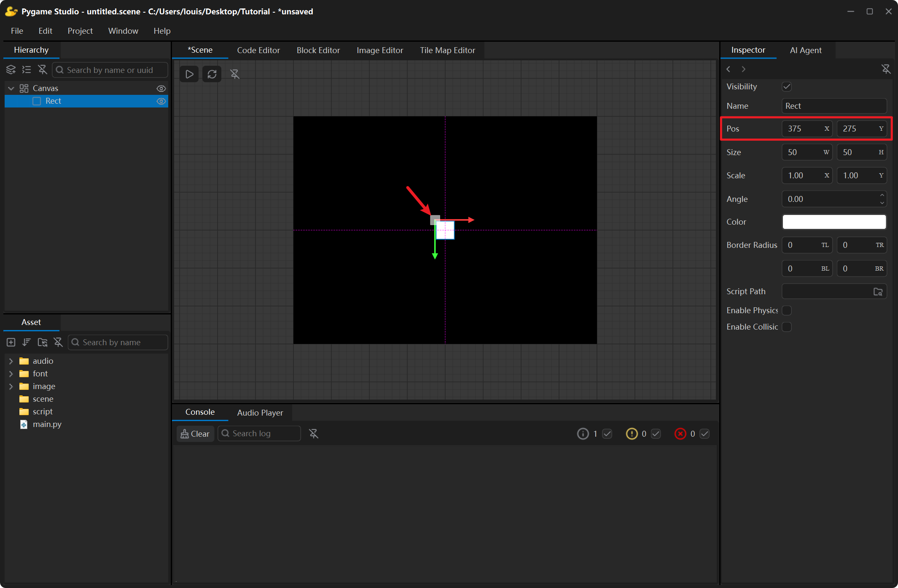This screenshot has width=898, height=588.
Task: Open the white Color swatch
Action: [834, 222]
